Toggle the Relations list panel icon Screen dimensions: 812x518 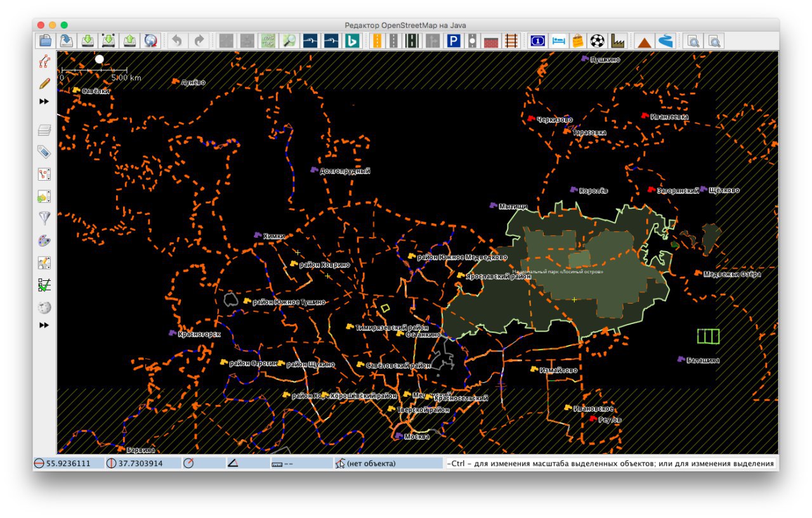click(x=44, y=174)
